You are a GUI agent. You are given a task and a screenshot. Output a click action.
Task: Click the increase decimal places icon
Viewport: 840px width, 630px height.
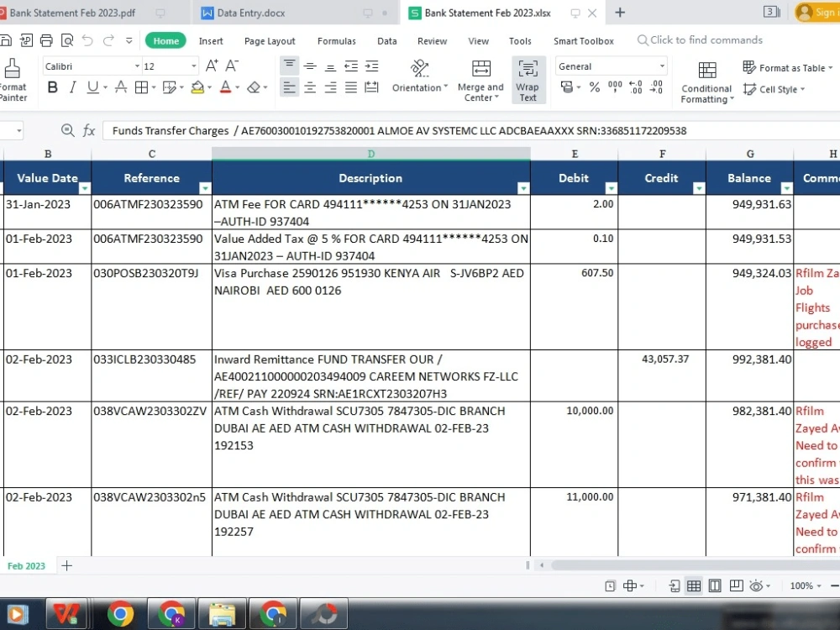point(636,87)
